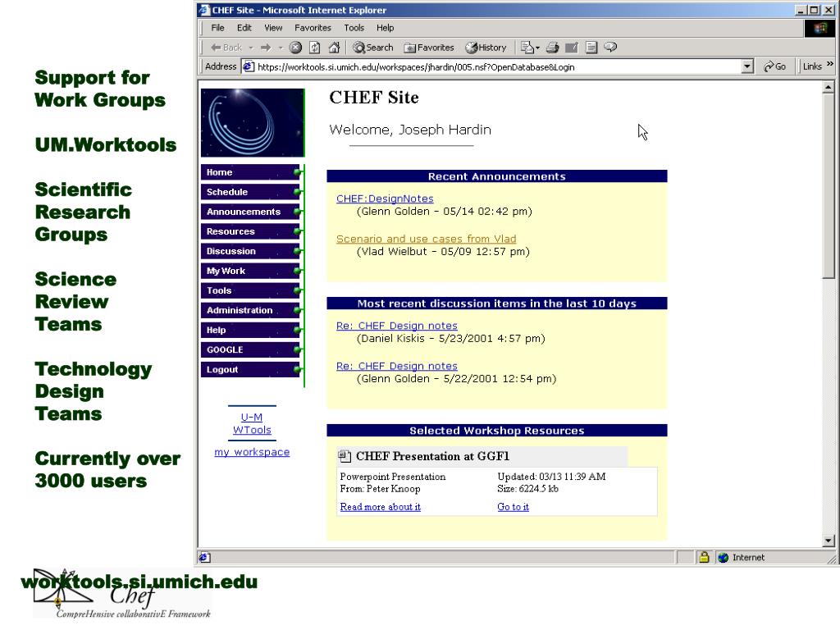Click the vertical scrollbar down arrow
840x630 pixels.
(829, 541)
